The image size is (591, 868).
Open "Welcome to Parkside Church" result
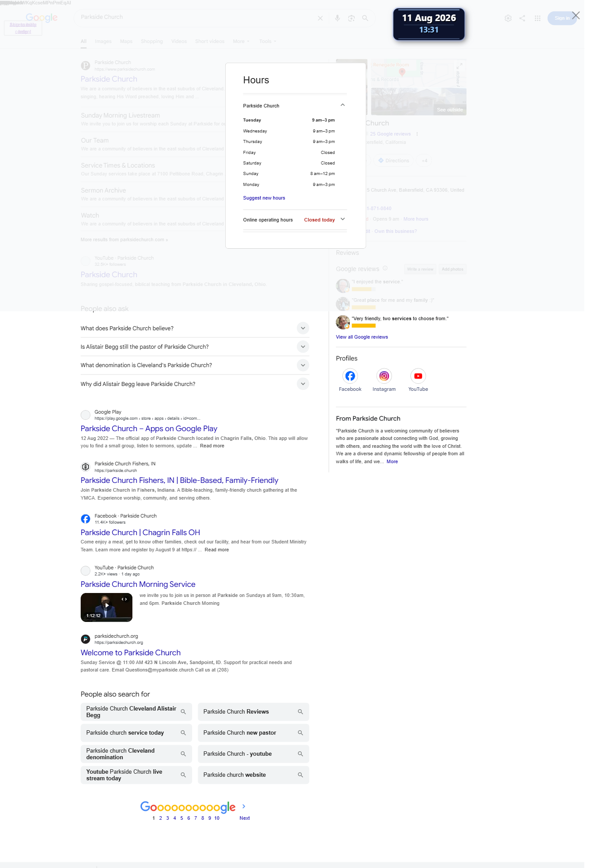coord(131,653)
